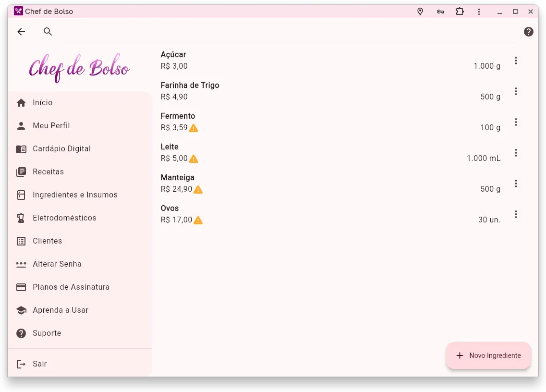
Task: Click the warning icon beside Manteiga price
Action: click(x=198, y=189)
